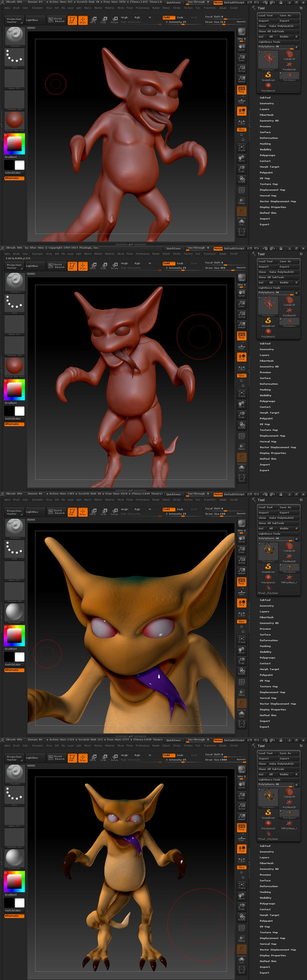Open the Preferences menu in fourth screenshot

[x=142, y=746]
